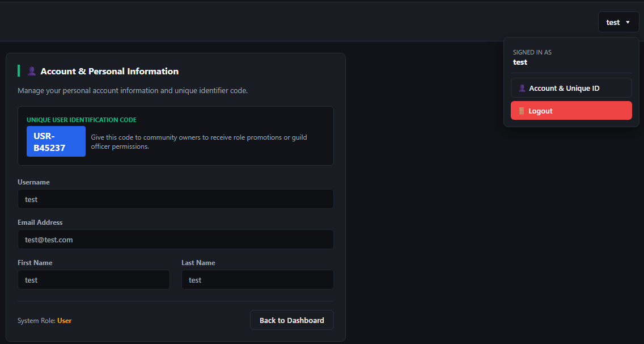Click the Last Name field label

click(x=198, y=262)
